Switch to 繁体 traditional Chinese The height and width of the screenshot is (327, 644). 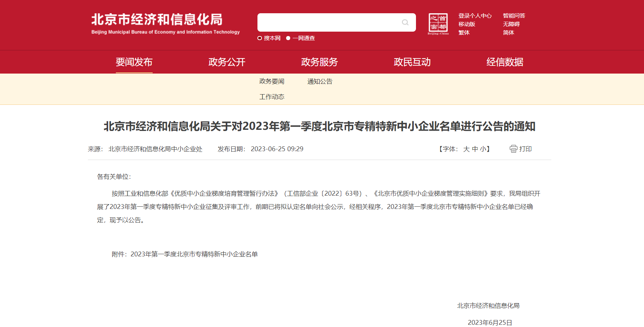pos(464,33)
